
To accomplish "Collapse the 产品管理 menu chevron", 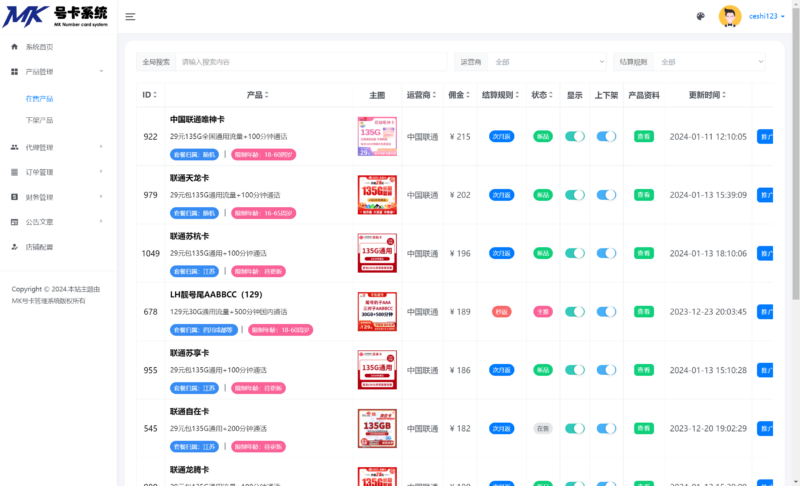I will 101,71.
